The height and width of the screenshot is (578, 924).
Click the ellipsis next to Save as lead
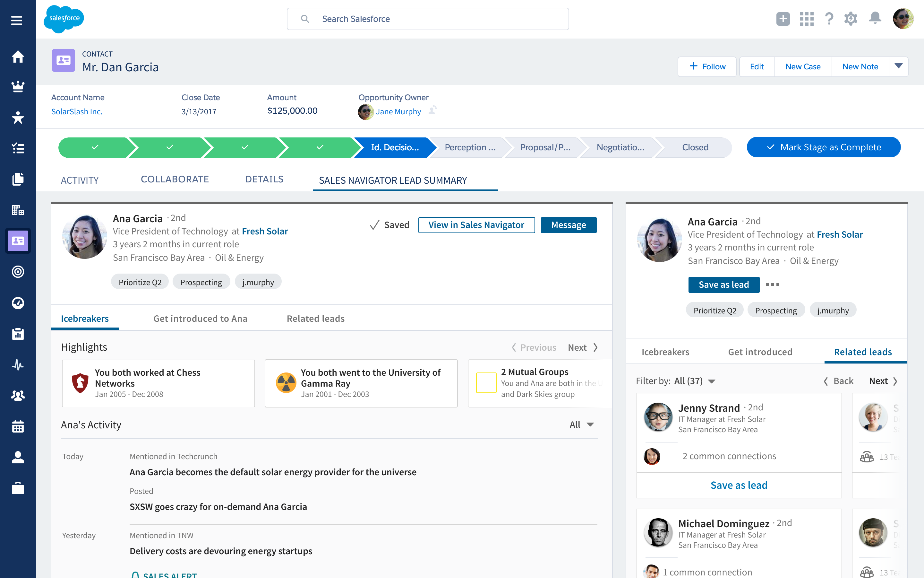[773, 285]
